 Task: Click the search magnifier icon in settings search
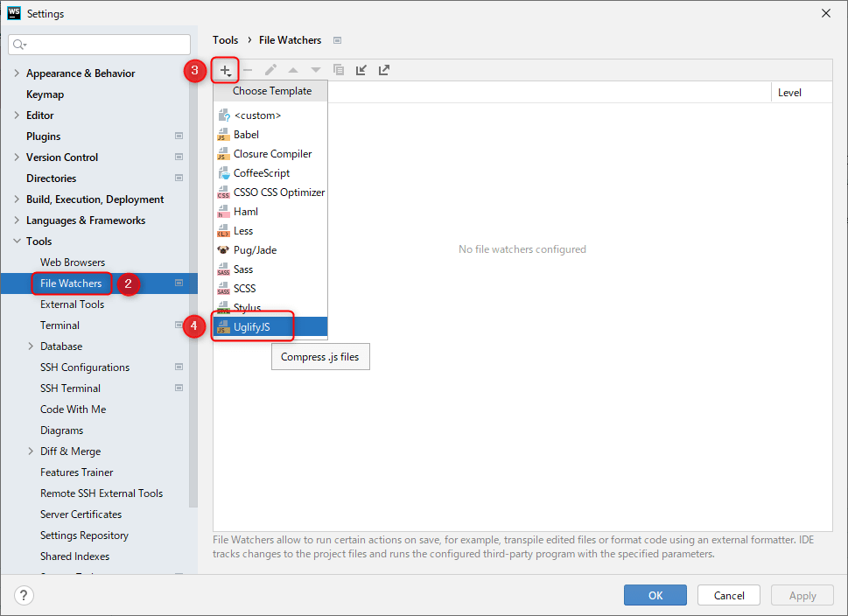(19, 45)
